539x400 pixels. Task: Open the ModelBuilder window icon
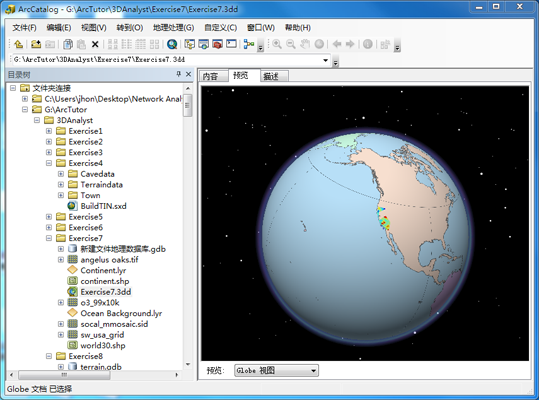point(249,44)
